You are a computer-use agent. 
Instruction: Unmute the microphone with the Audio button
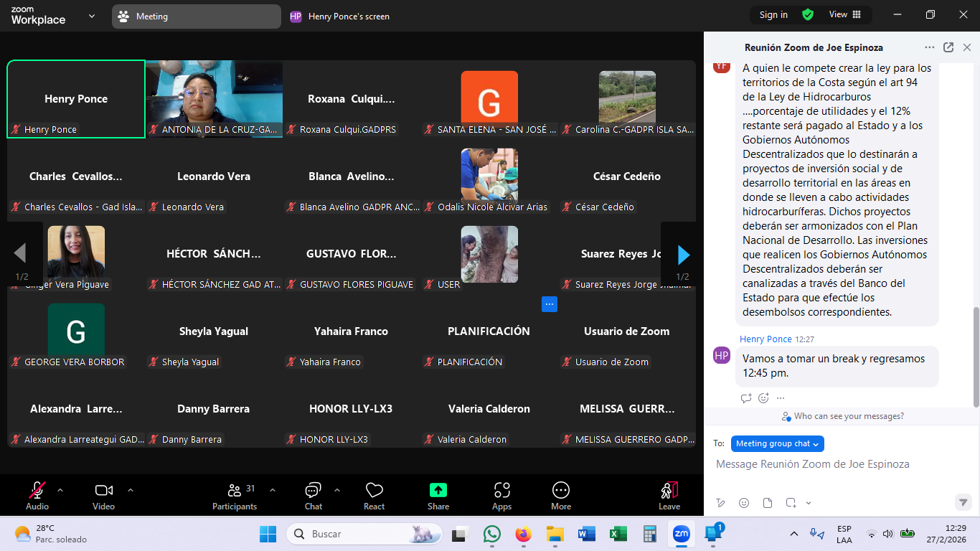[37, 491]
